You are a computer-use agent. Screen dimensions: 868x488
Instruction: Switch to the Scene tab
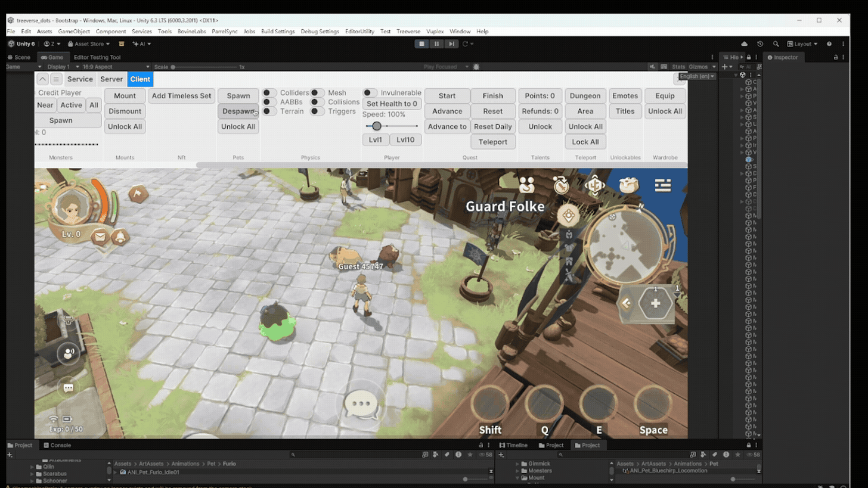(x=19, y=57)
